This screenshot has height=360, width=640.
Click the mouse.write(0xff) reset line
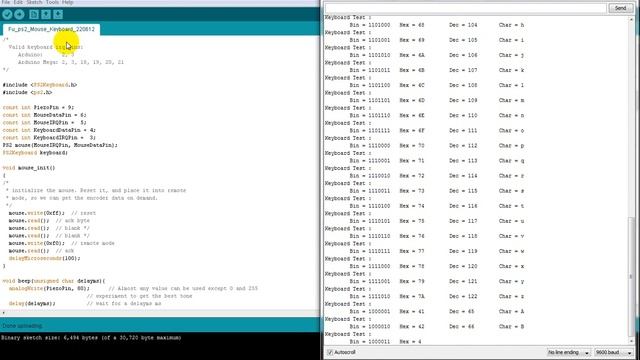pyautogui.click(x=52, y=213)
